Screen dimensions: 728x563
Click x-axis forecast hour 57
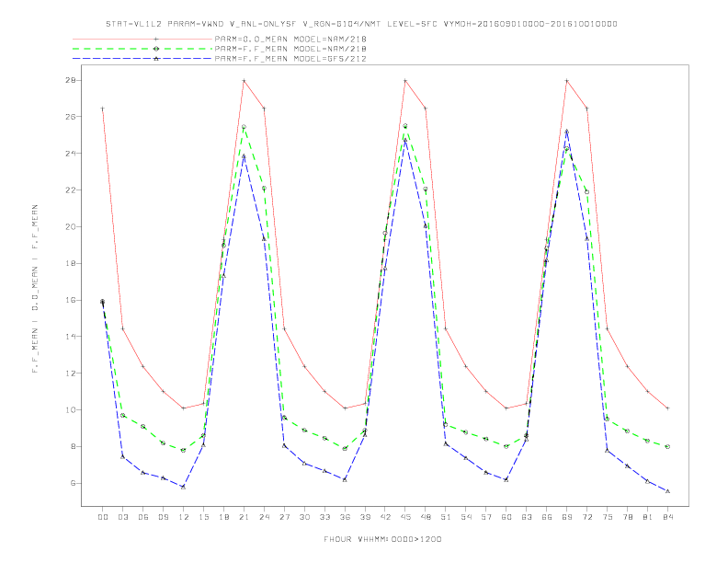(x=486, y=517)
